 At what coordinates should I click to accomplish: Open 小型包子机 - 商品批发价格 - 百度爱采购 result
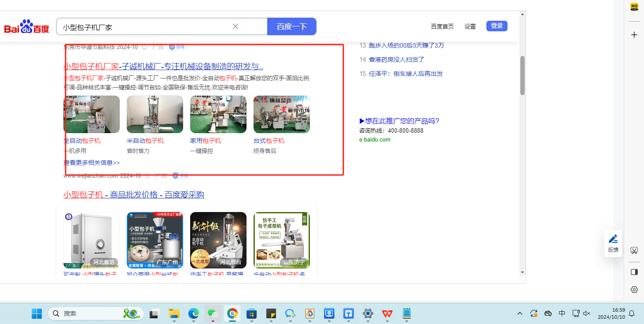click(134, 195)
